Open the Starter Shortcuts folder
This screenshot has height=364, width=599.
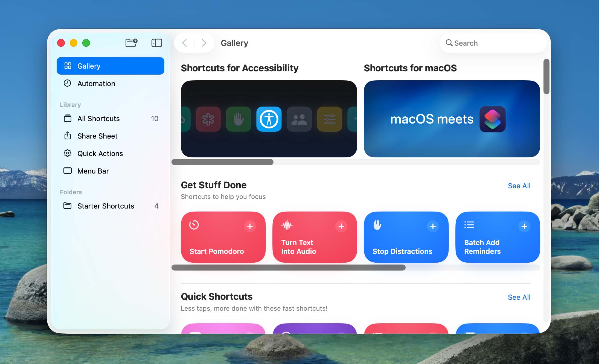click(110, 206)
